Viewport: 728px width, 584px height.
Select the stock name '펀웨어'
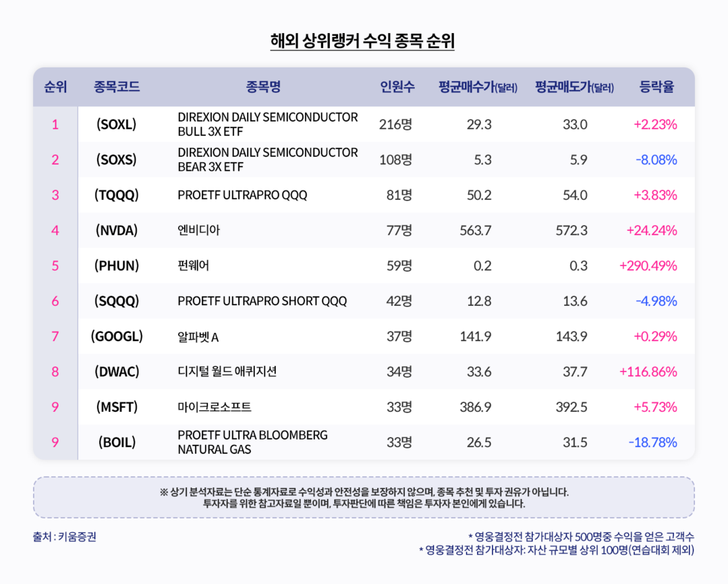coord(194,265)
